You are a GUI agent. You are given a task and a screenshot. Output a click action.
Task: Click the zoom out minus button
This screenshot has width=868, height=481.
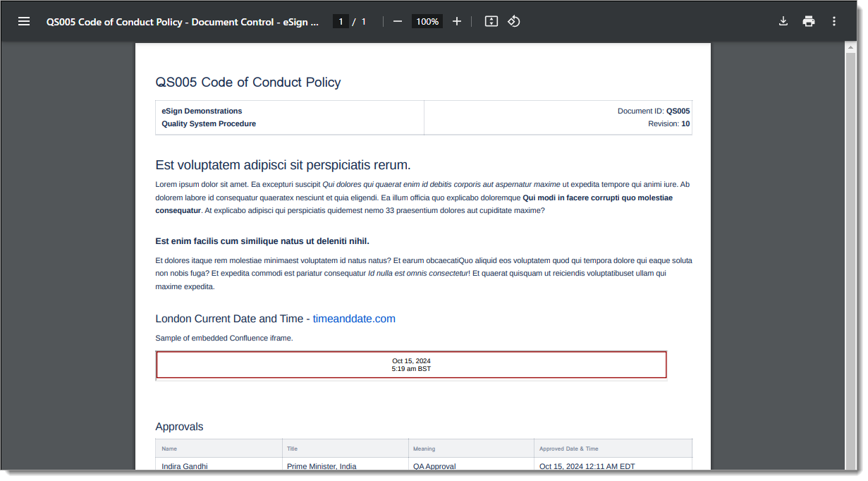[x=398, y=21]
